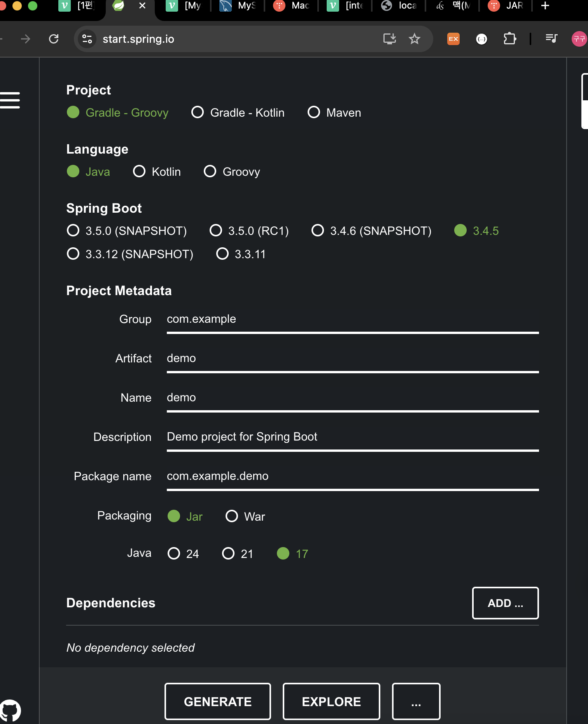Image resolution: width=588 pixels, height=724 pixels.
Task: Select Java version 24
Action: tap(183, 554)
